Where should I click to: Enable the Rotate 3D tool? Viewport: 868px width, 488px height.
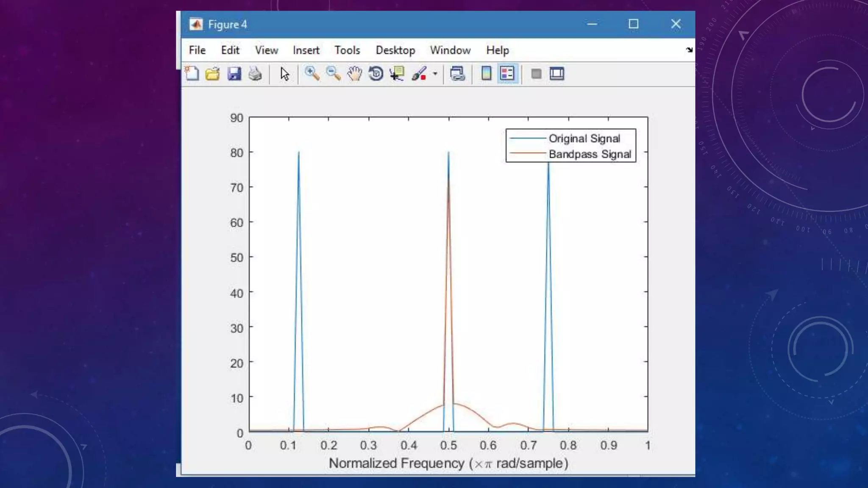[x=376, y=74]
